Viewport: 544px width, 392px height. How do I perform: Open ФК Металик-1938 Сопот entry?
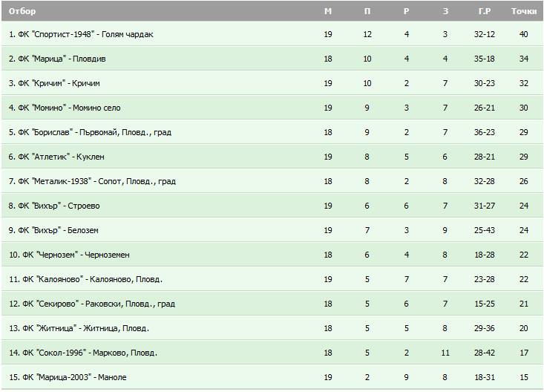pyautogui.click(x=92, y=181)
